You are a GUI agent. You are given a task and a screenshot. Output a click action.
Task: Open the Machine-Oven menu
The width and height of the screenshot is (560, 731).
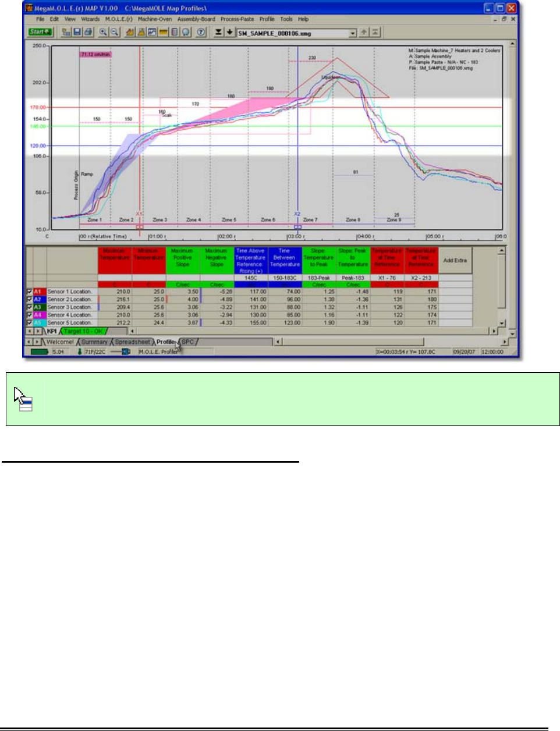tap(155, 19)
